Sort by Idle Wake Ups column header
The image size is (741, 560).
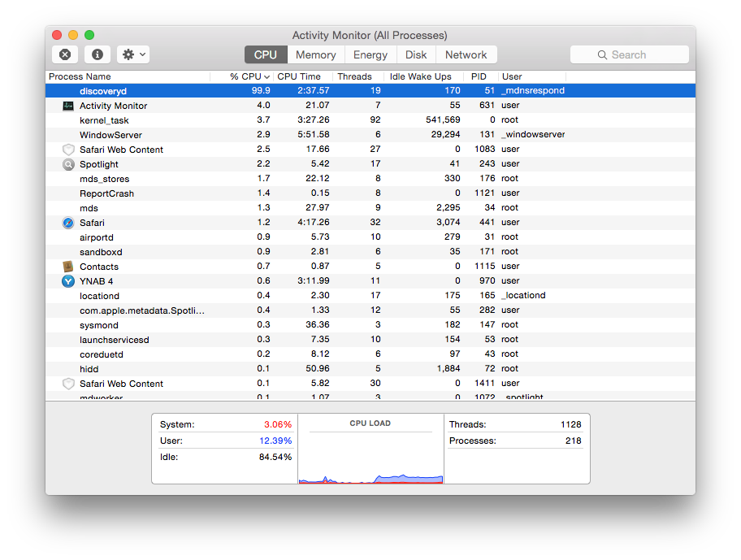pyautogui.click(x=423, y=76)
